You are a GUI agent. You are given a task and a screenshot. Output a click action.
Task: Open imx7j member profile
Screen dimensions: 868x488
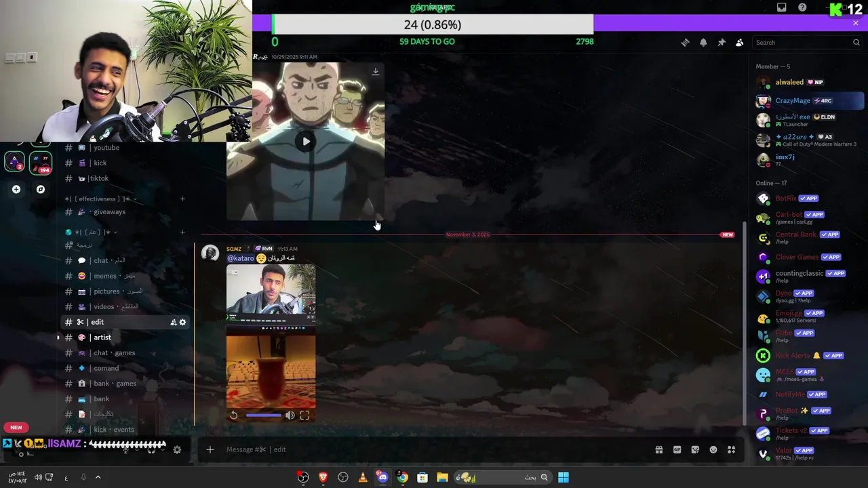pos(810,159)
